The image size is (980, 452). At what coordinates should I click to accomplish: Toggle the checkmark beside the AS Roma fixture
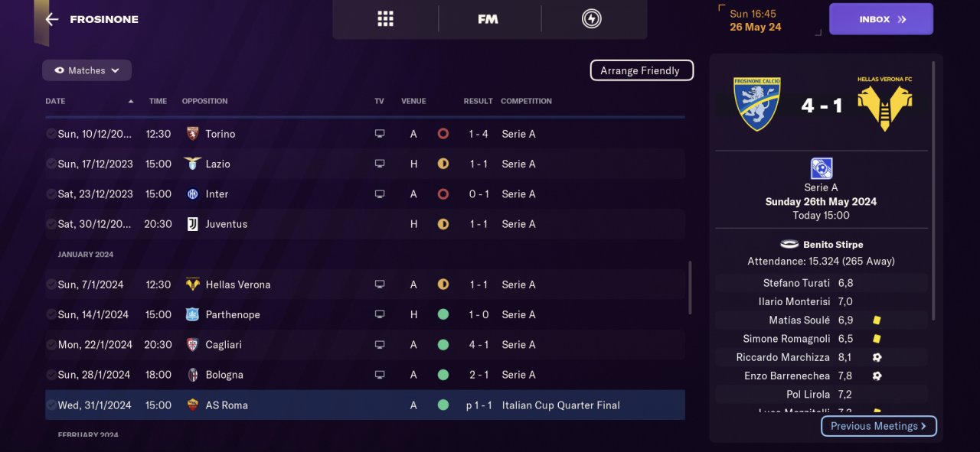tap(51, 405)
